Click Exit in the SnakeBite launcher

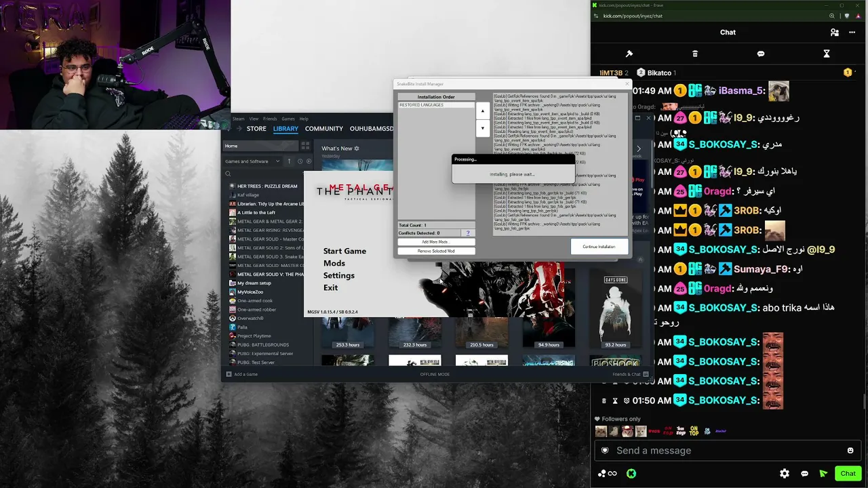(x=330, y=287)
